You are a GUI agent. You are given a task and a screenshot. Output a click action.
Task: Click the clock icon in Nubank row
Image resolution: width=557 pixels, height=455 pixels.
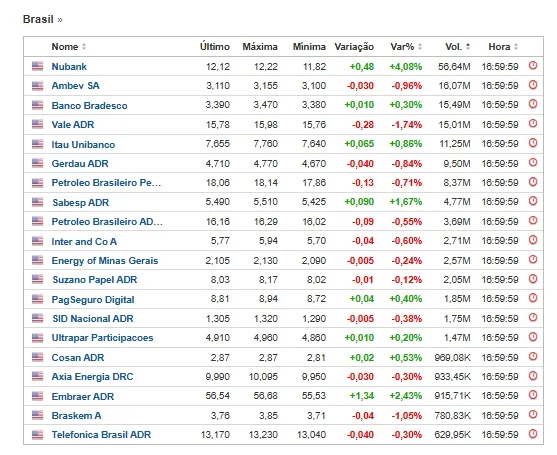point(533,65)
